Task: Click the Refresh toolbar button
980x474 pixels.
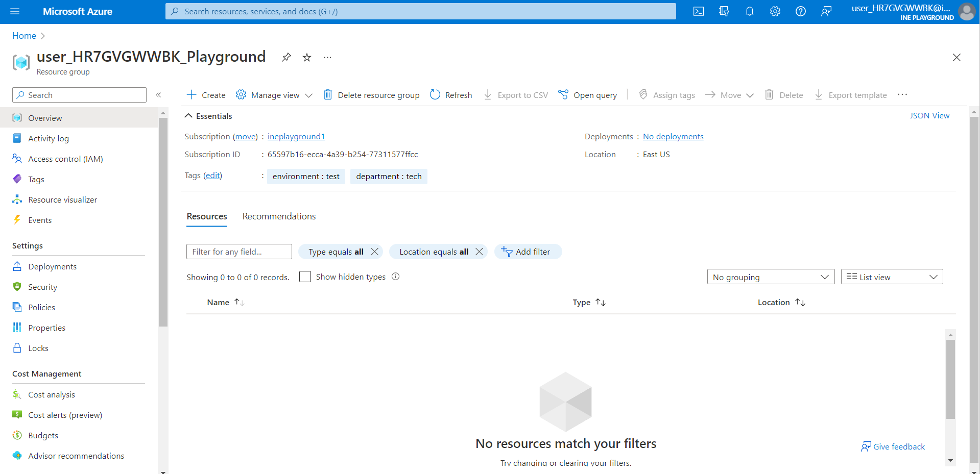Action: tap(451, 95)
